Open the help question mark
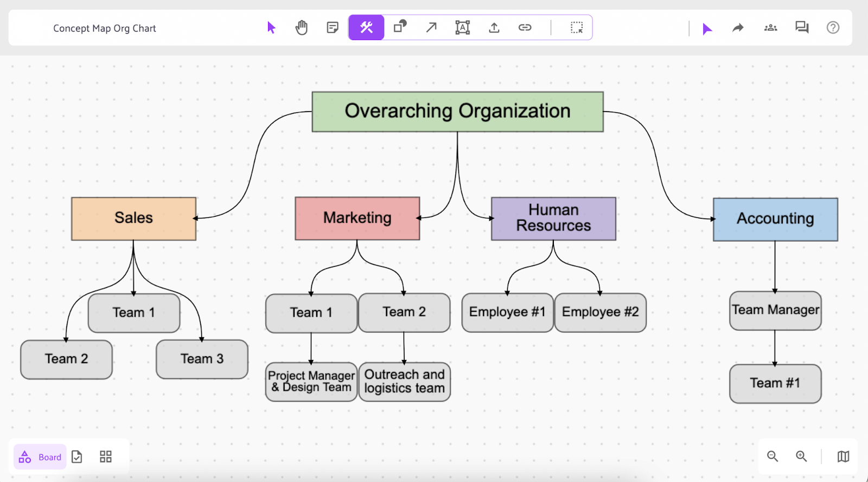 pos(833,27)
